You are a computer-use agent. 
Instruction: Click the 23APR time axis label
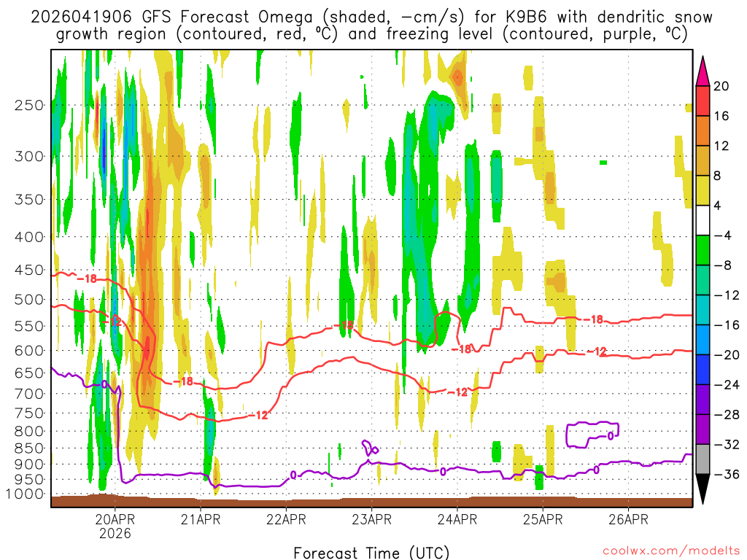(371, 519)
